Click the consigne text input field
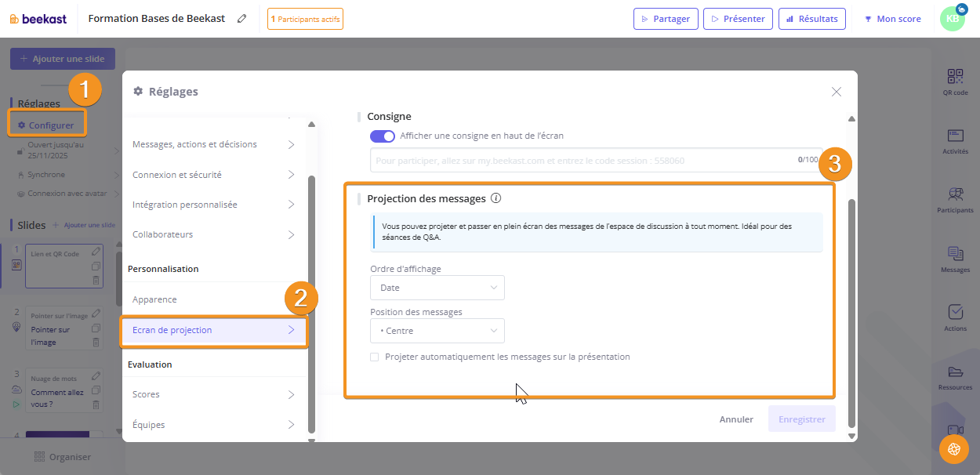This screenshot has height=475, width=980. tap(580, 161)
